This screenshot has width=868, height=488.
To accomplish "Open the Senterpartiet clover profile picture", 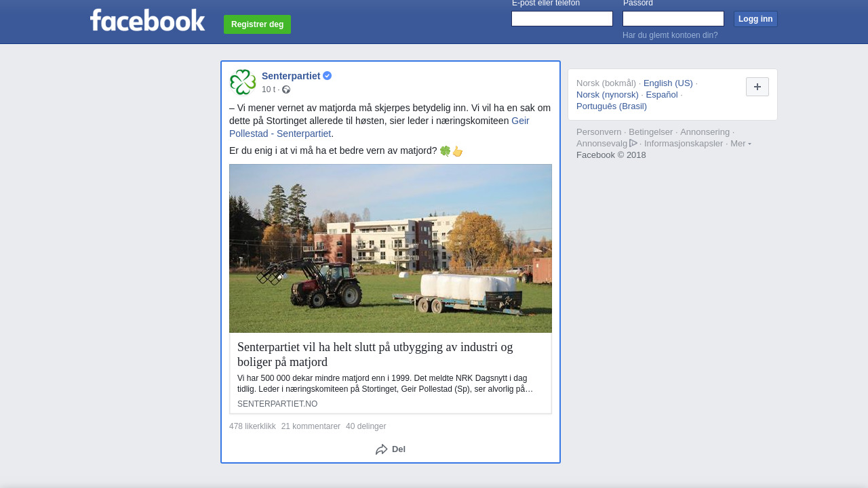I will point(243,82).
